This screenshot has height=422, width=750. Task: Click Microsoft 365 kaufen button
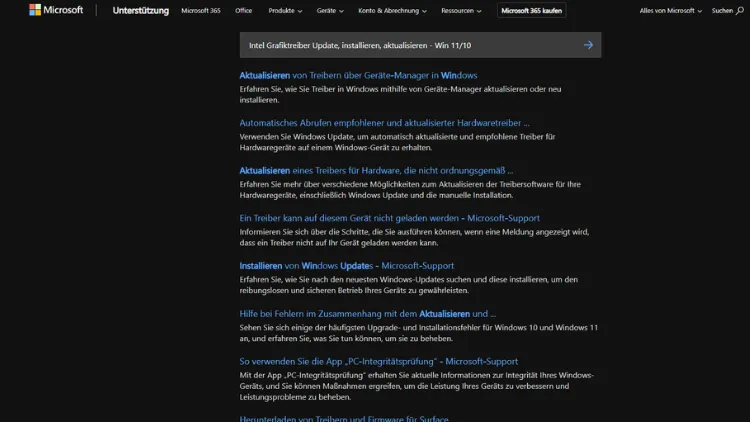pyautogui.click(x=531, y=11)
